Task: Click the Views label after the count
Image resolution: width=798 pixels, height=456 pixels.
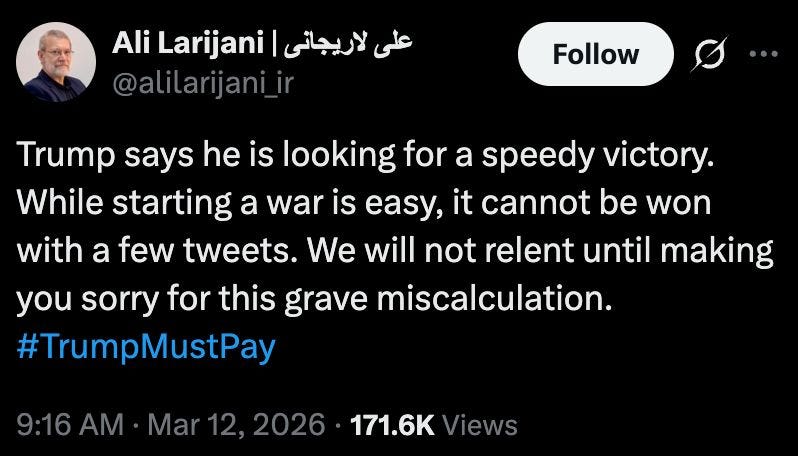Action: tap(479, 424)
